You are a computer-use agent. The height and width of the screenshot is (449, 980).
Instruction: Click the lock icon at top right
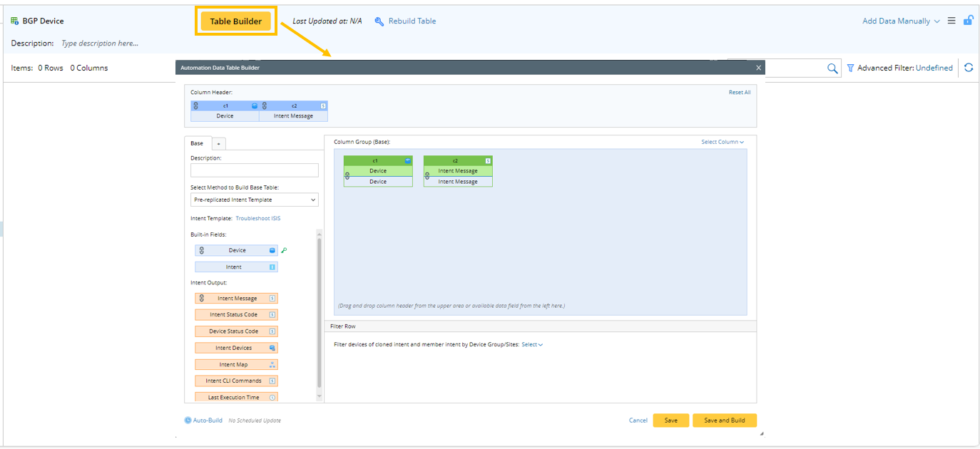pos(968,21)
